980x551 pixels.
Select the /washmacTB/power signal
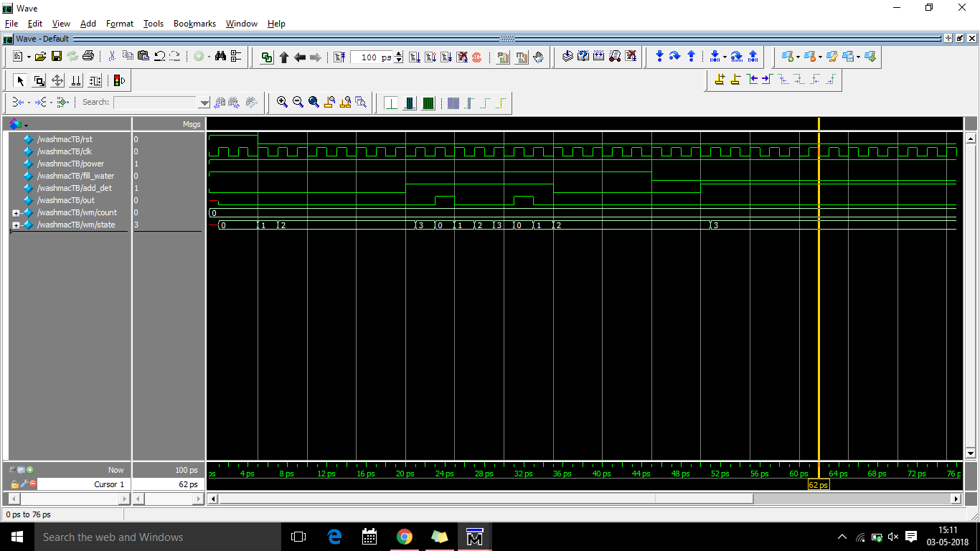pos(70,164)
